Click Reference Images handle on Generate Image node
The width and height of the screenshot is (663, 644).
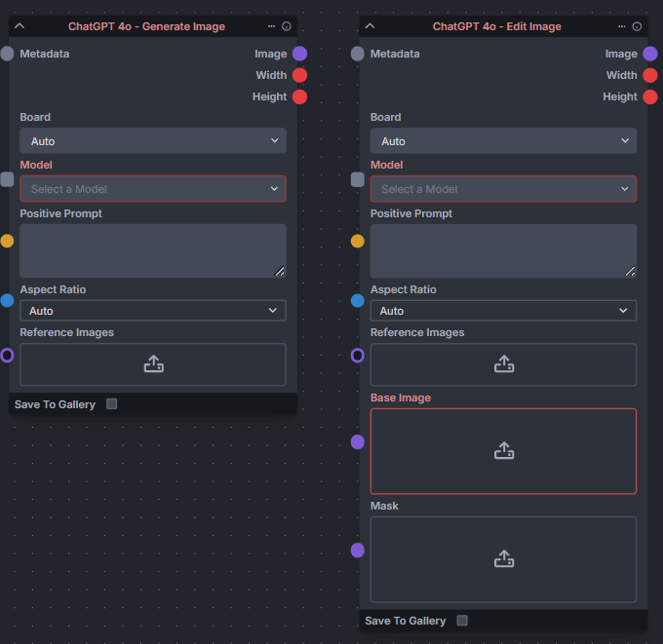tap(7, 356)
